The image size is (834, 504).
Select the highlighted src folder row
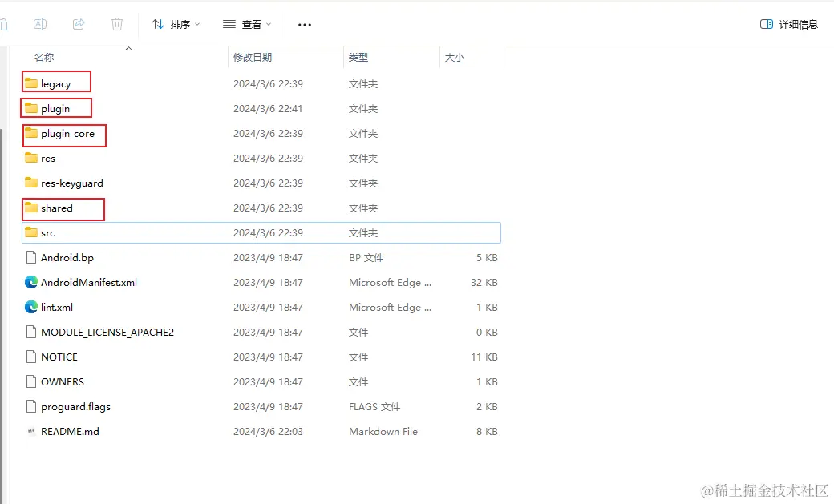tap(241, 232)
